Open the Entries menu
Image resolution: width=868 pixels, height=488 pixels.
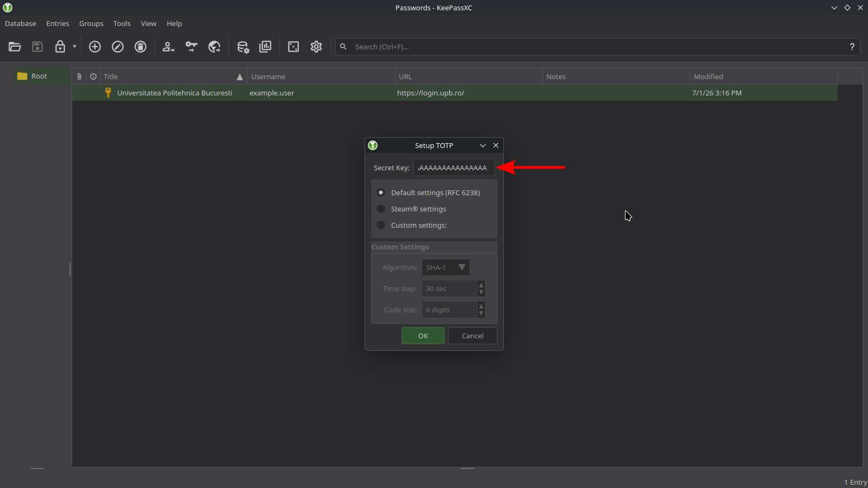click(58, 23)
